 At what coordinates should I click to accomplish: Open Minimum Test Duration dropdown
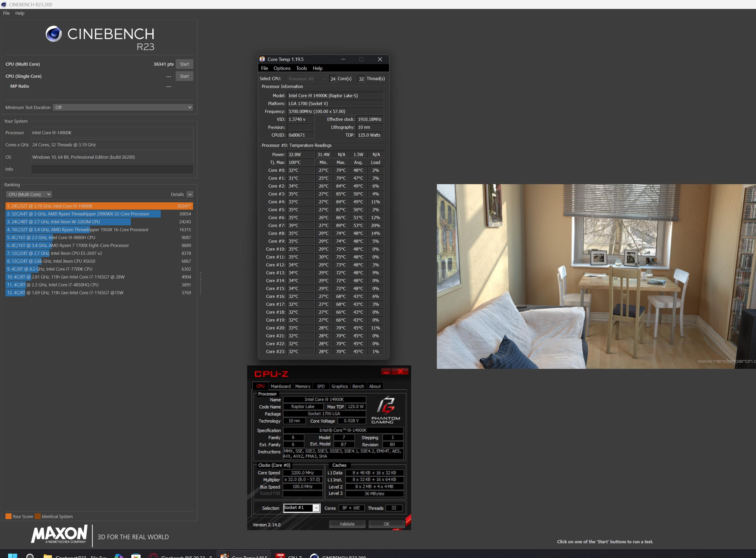click(123, 107)
